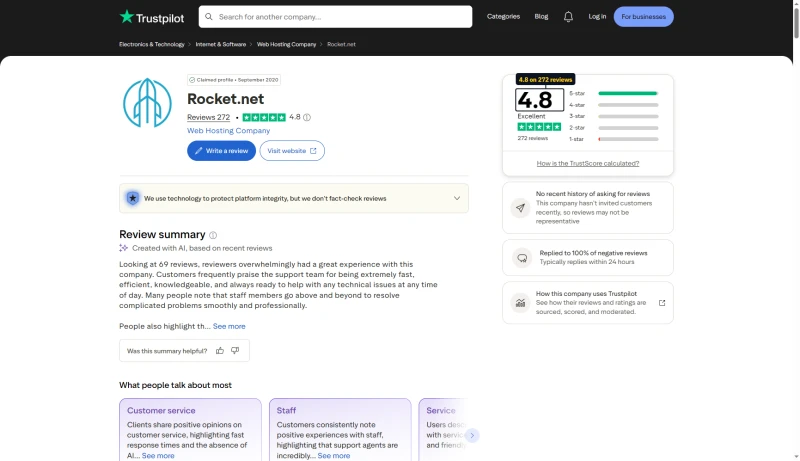Open external link icon on Trustpilot usage card
This screenshot has height=461, width=800.
pyautogui.click(x=662, y=303)
